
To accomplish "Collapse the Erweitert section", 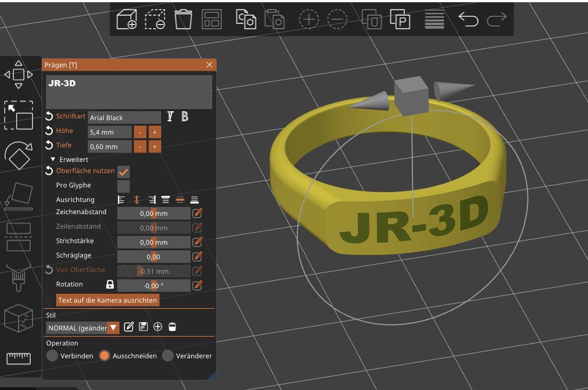I will (53, 160).
